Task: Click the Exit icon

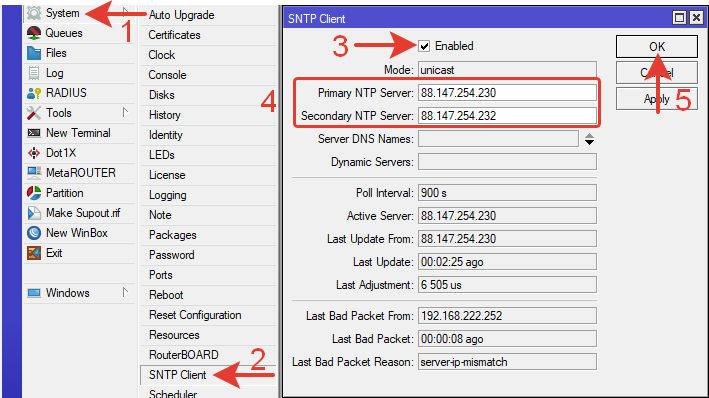Action: (34, 253)
